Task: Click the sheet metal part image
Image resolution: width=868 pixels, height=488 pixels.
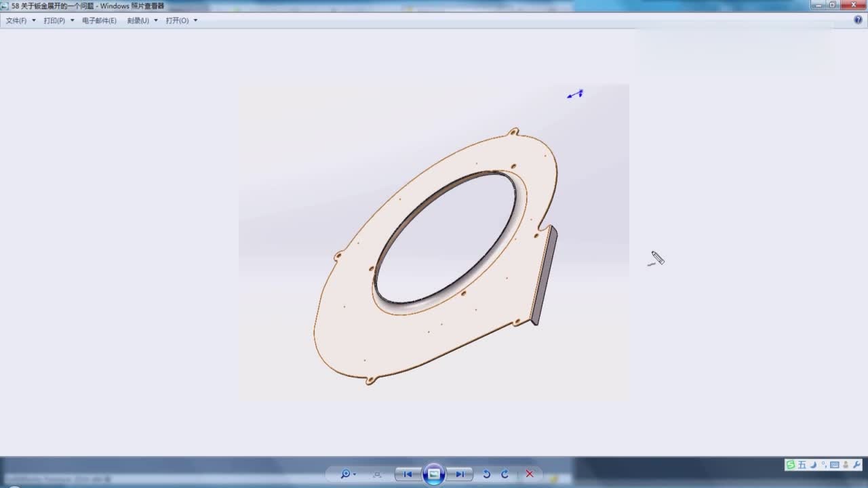Action: [434, 242]
